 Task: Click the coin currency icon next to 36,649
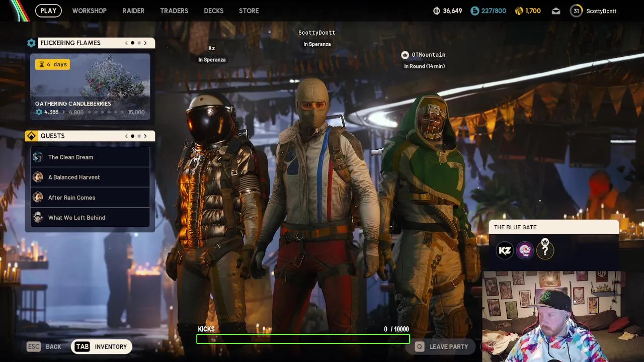437,11
